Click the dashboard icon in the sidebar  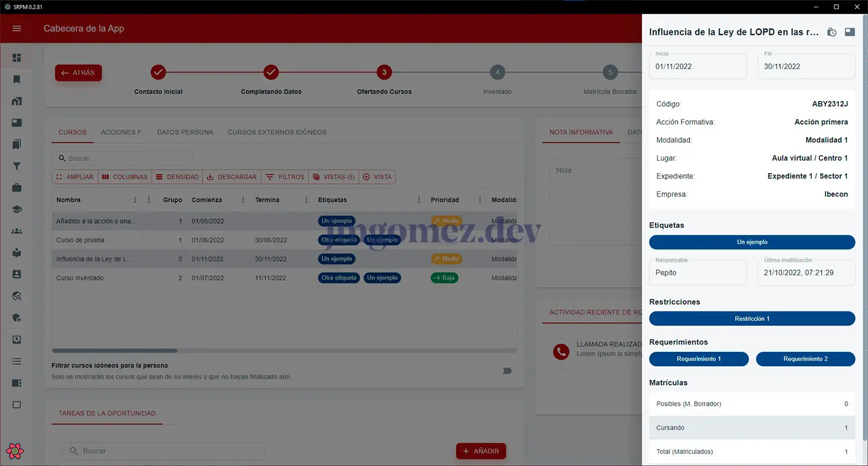pyautogui.click(x=17, y=58)
